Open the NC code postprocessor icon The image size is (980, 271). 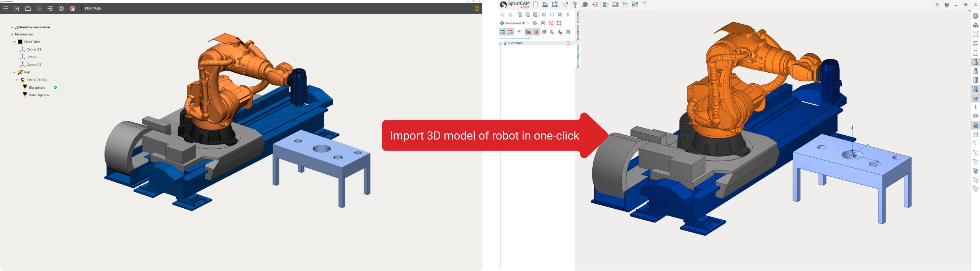point(595,5)
